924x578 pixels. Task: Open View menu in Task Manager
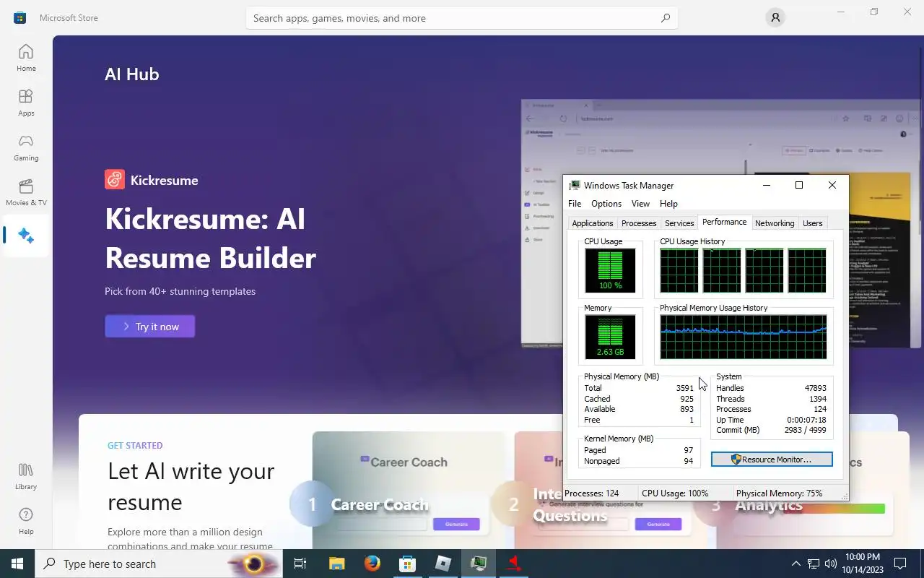pos(640,204)
